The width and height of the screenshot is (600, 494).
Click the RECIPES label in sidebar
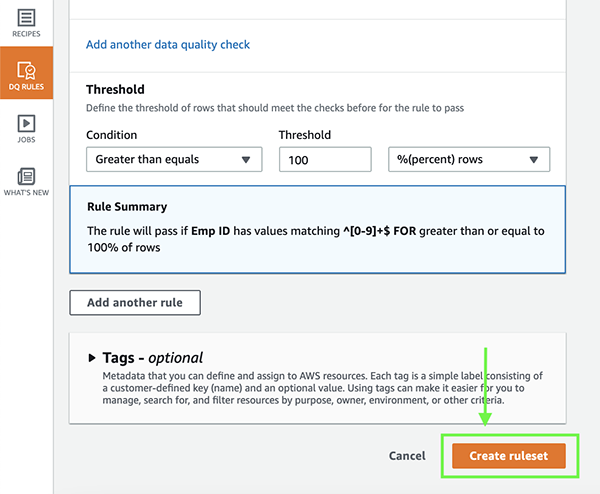tap(26, 34)
